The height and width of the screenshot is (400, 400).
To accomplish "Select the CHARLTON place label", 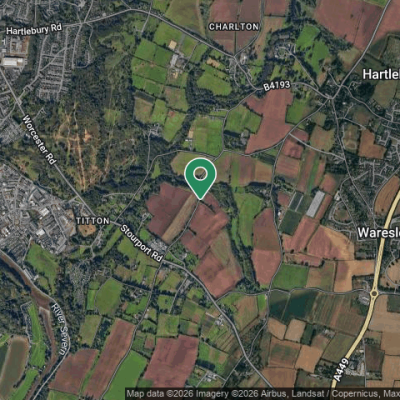I will click(234, 27).
